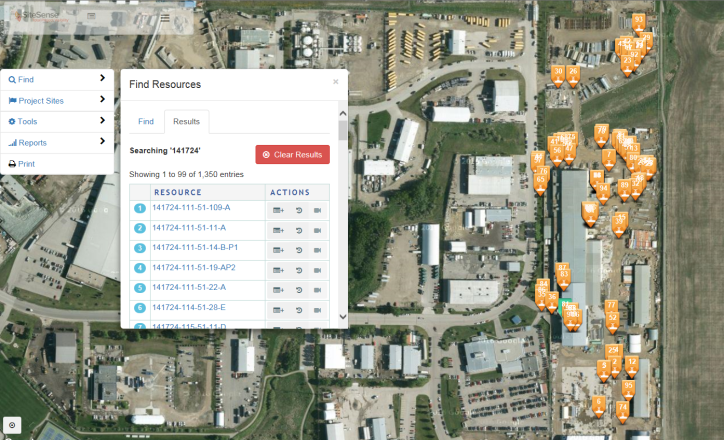724x440 pixels.
Task: Click camera icon for 141724-111-51-22-A
Action: tap(318, 290)
